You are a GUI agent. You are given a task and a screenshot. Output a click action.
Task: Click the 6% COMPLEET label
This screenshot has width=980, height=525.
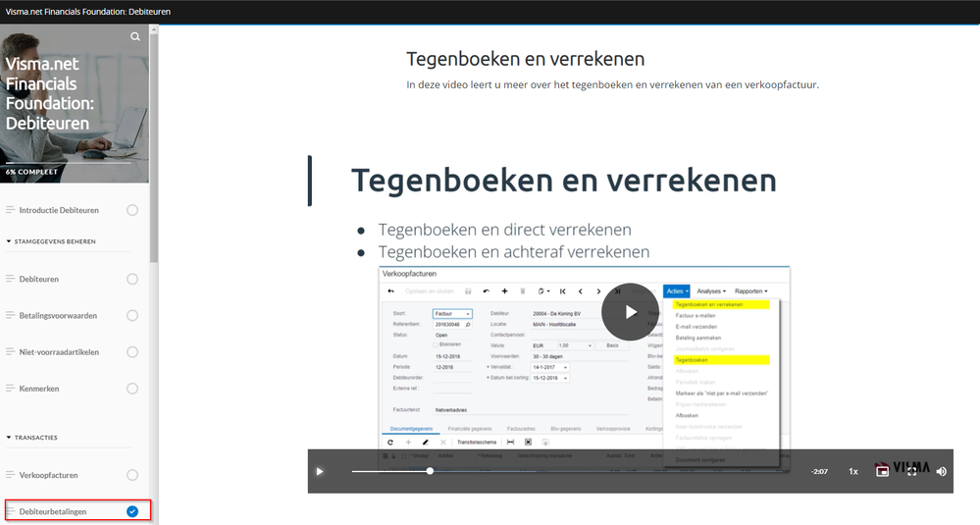(31, 172)
